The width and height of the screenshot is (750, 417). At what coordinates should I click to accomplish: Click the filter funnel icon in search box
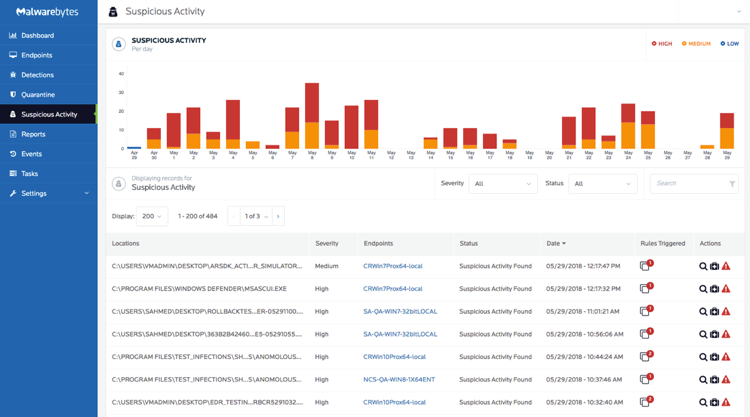tap(732, 184)
